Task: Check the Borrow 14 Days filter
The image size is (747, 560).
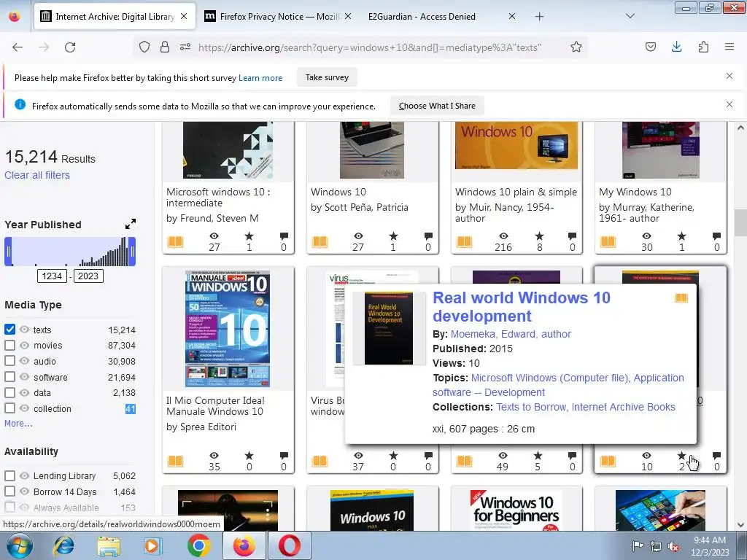Action: point(10,491)
